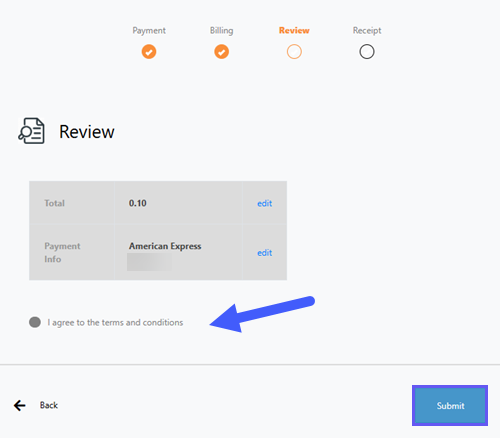
Task: Click the Billing step checkmark circle
Action: pyautogui.click(x=221, y=52)
